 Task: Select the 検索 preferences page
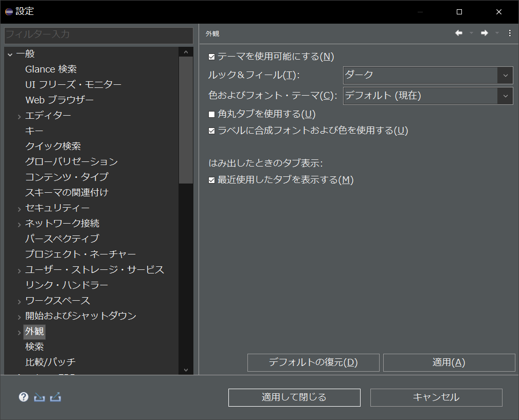(x=34, y=346)
